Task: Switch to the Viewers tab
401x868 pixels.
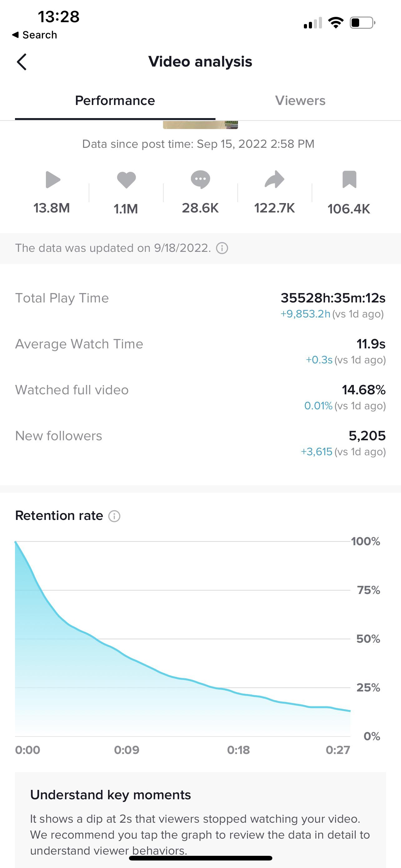Action: click(x=300, y=100)
